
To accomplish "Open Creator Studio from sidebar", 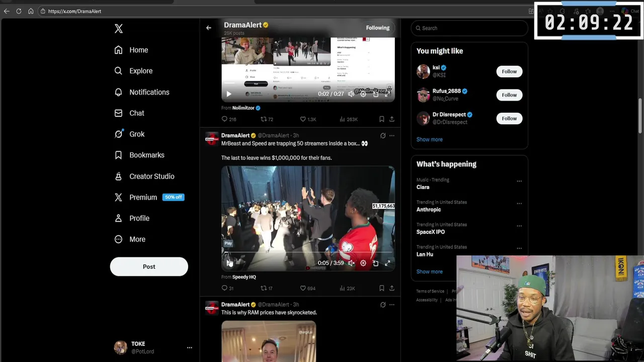I will (x=144, y=176).
